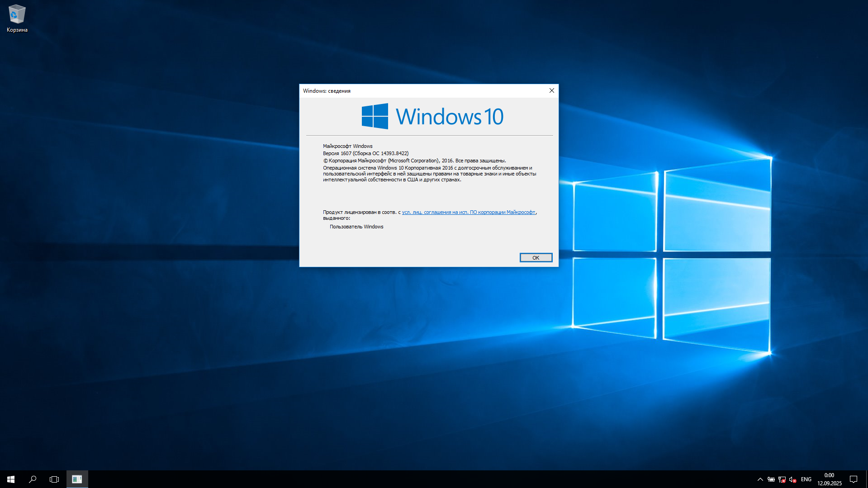The height and width of the screenshot is (488, 868).
Task: Open Task View on the taskbar
Action: point(54,479)
